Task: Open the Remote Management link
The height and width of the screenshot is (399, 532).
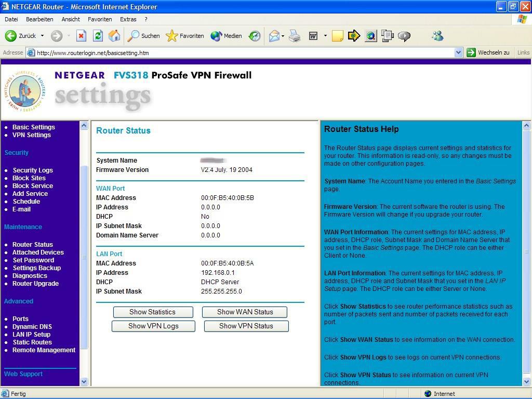Action: tap(44, 350)
